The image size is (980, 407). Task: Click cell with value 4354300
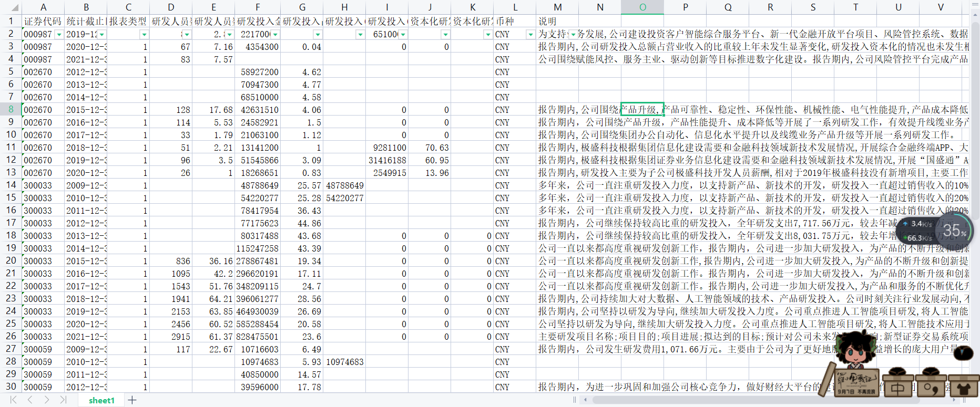tap(258, 47)
